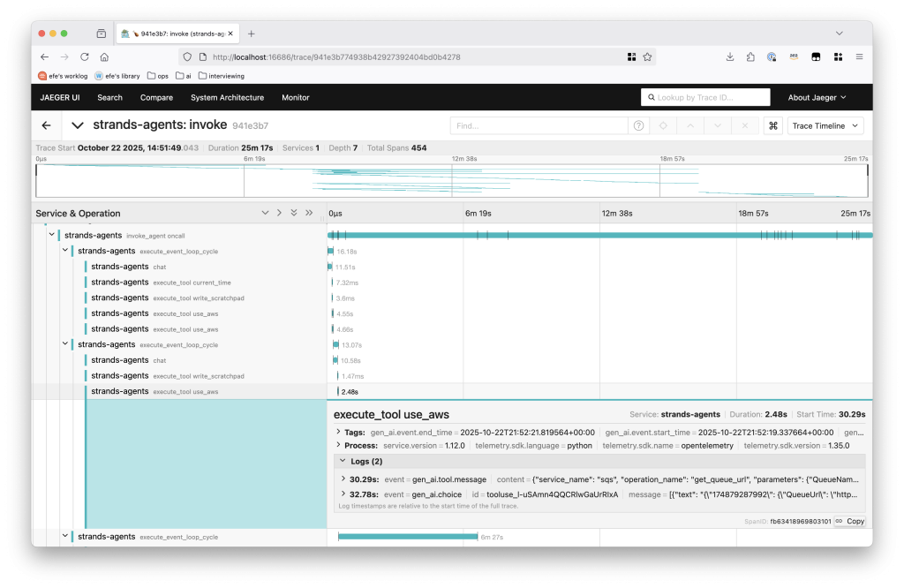Image resolution: width=904 pixels, height=588 pixels.
Task: Bookmark the page with the address bar star
Action: pos(647,57)
